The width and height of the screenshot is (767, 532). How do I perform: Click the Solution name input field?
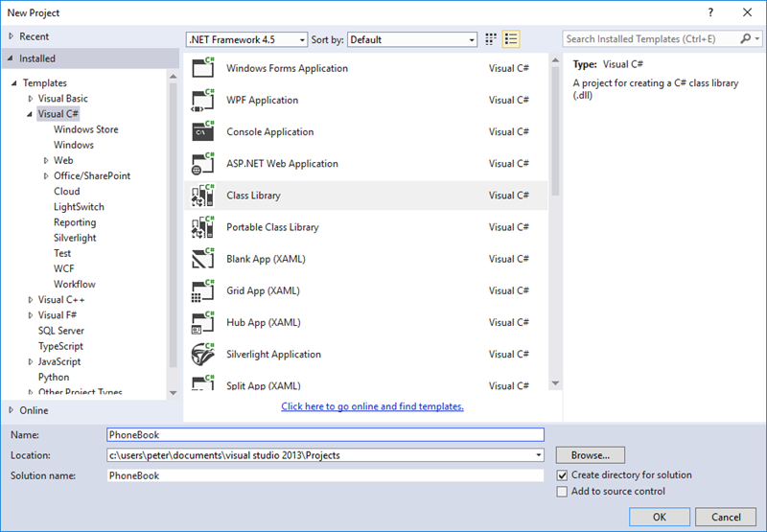[x=325, y=475]
